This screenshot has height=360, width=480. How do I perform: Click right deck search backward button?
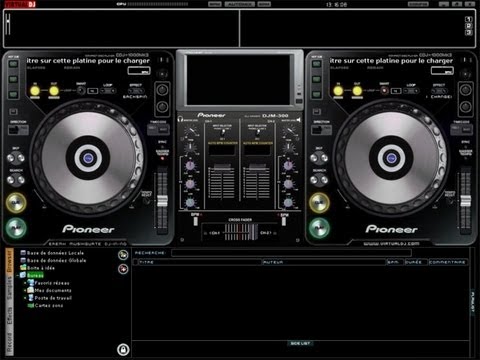(314, 180)
